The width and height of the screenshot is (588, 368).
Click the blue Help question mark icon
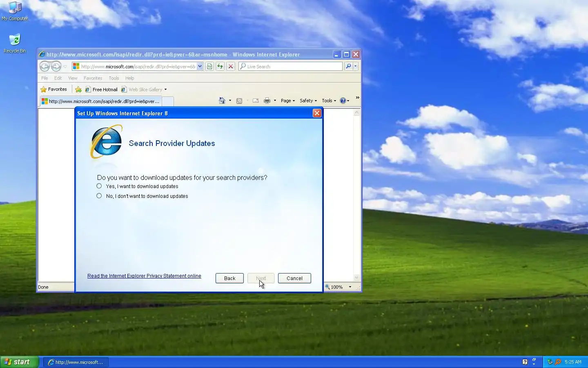[x=343, y=101]
